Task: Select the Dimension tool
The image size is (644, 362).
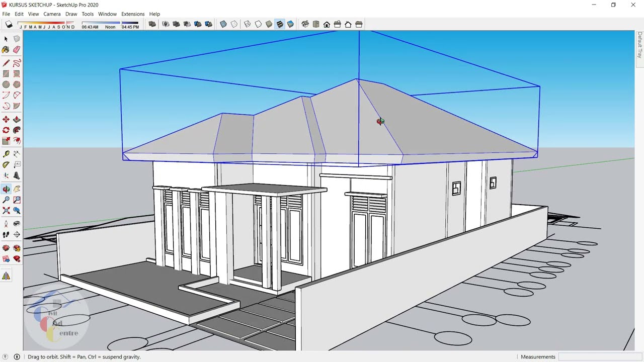Action: click(17, 154)
